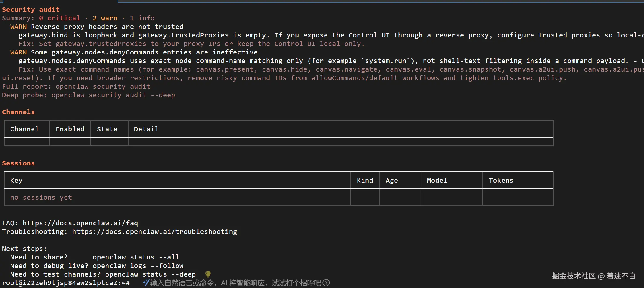Viewport: 644px width, 288px height.
Task: Click the yellow lightbulb suggestion icon
Action: (x=208, y=274)
